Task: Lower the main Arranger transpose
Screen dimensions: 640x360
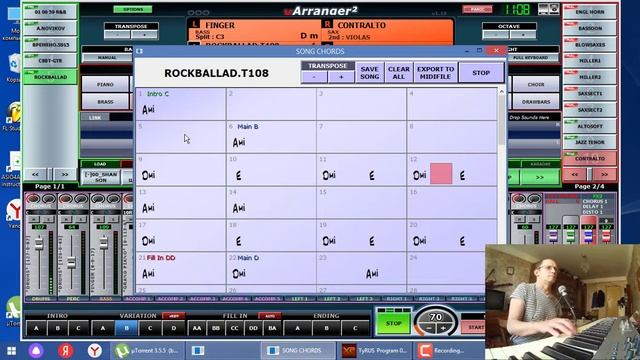Action: [118, 35]
